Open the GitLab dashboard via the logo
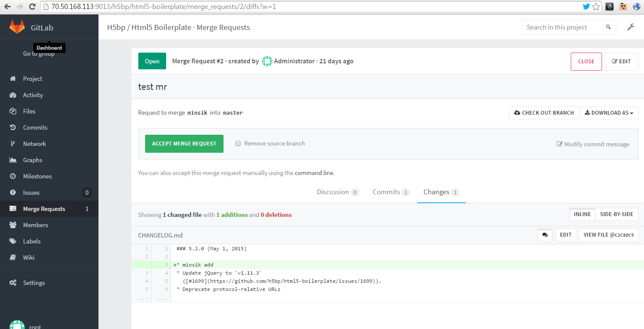 coord(17,27)
